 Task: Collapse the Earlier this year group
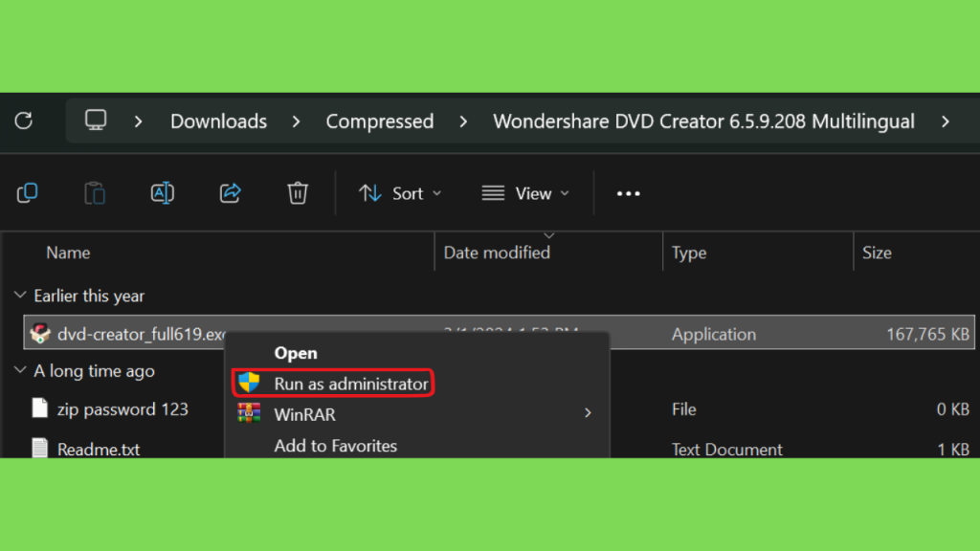coord(20,295)
